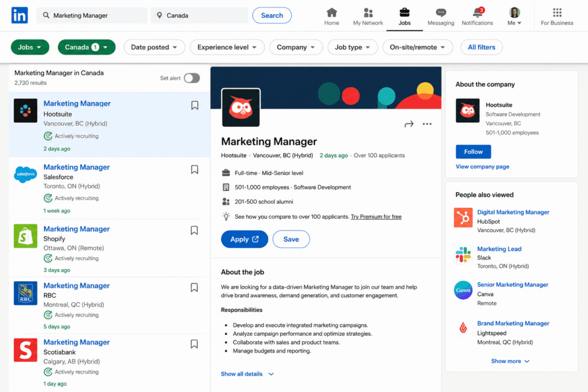This screenshot has width=588, height=392.
Task: Expand the Date posted filter
Action: click(154, 47)
